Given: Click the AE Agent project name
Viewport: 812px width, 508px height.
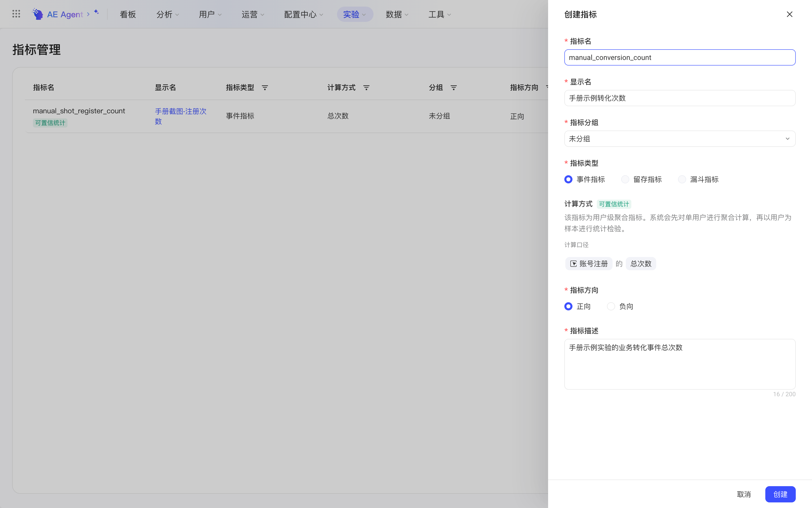Looking at the screenshot, I should click(65, 14).
